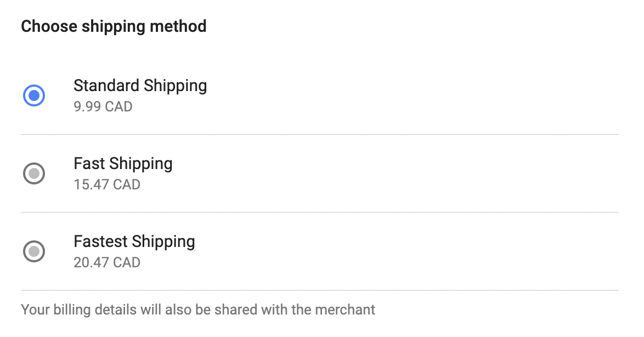This screenshot has height=337, width=644.
Task: Click the "Standard Shipping" label text
Action: click(140, 86)
